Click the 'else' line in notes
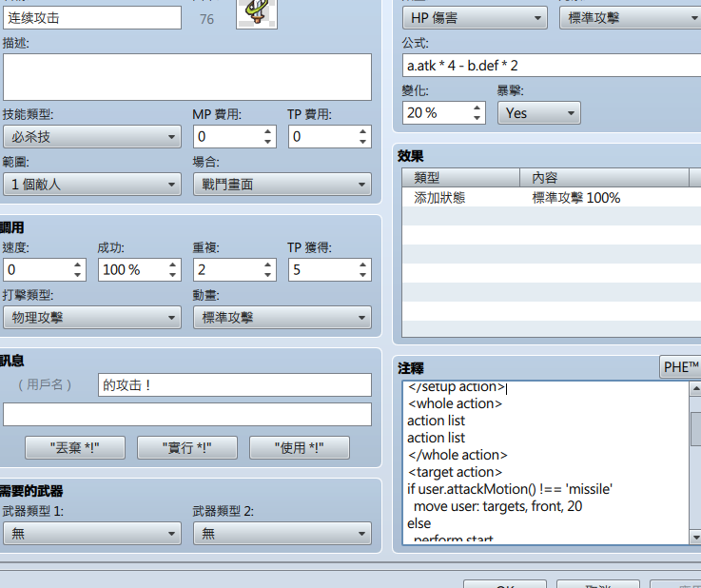 click(x=419, y=523)
